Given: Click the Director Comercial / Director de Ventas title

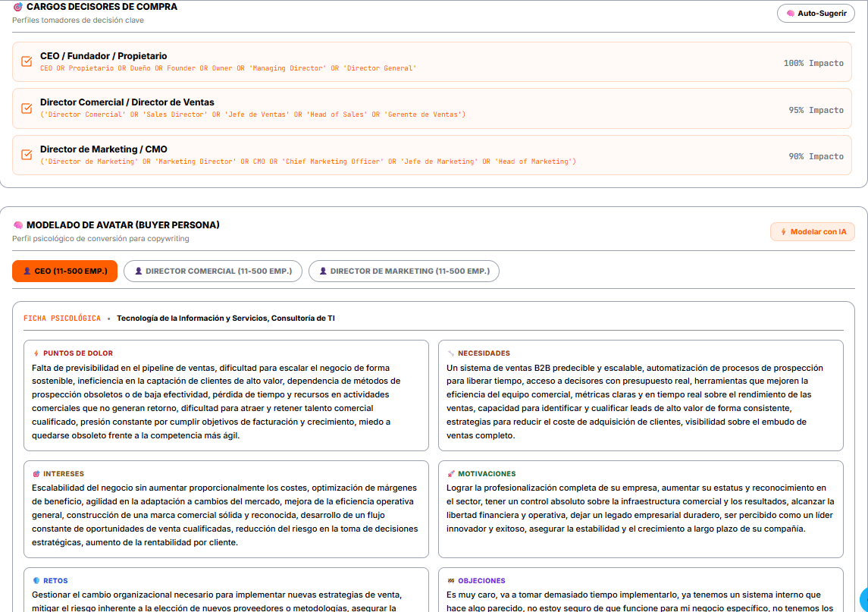Looking at the screenshot, I should 127,102.
